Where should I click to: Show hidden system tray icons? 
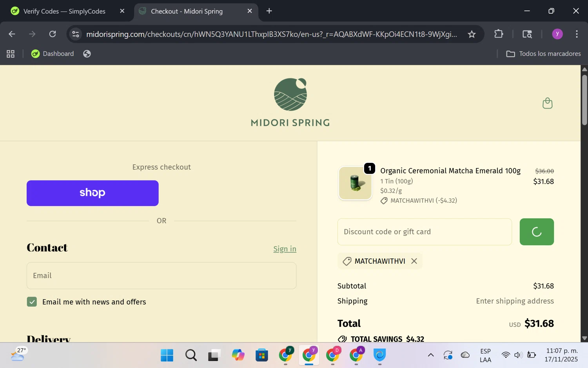pos(430,355)
